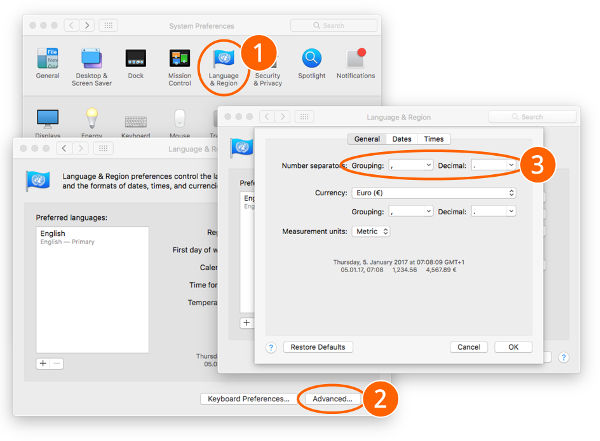Open number separators Decimal dropdown
Image resolution: width=600 pixels, height=441 pixels.
point(493,165)
